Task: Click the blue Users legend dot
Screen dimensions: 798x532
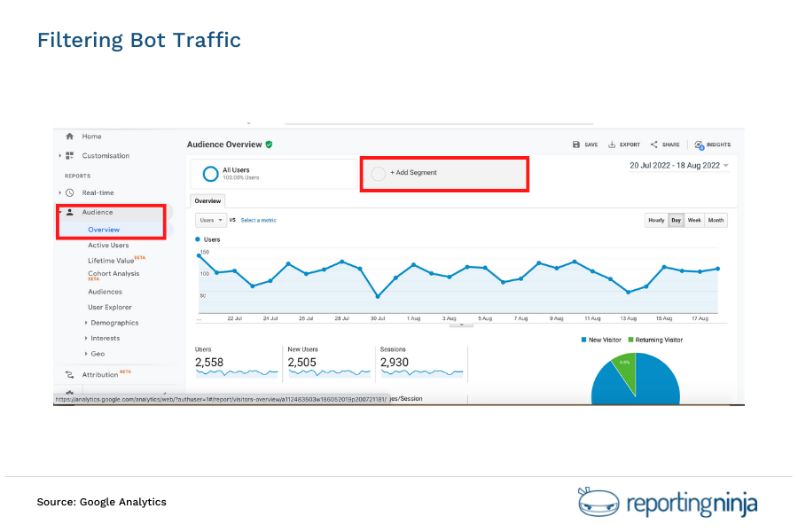Action: pyautogui.click(x=198, y=239)
